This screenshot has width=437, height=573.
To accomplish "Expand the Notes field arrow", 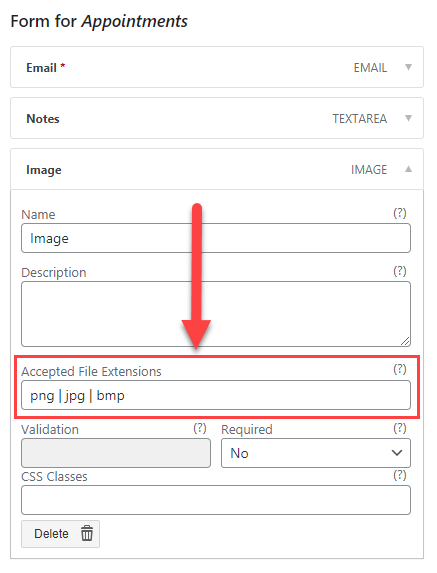I will tap(408, 118).
